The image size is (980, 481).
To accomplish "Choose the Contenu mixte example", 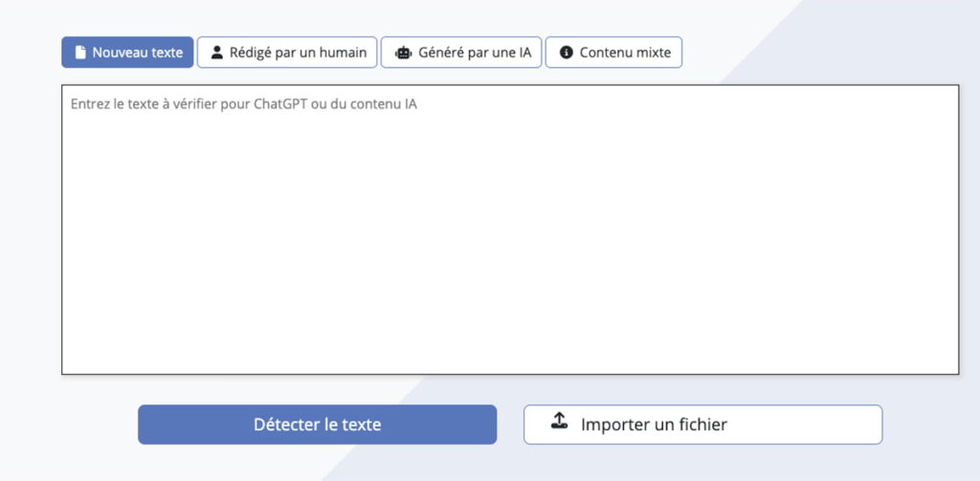I will pos(613,53).
